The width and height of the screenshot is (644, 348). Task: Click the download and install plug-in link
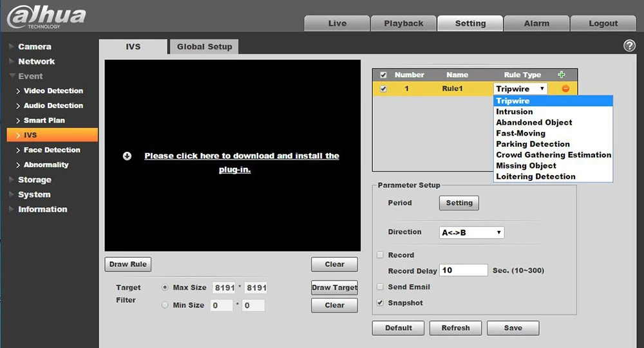click(241, 163)
